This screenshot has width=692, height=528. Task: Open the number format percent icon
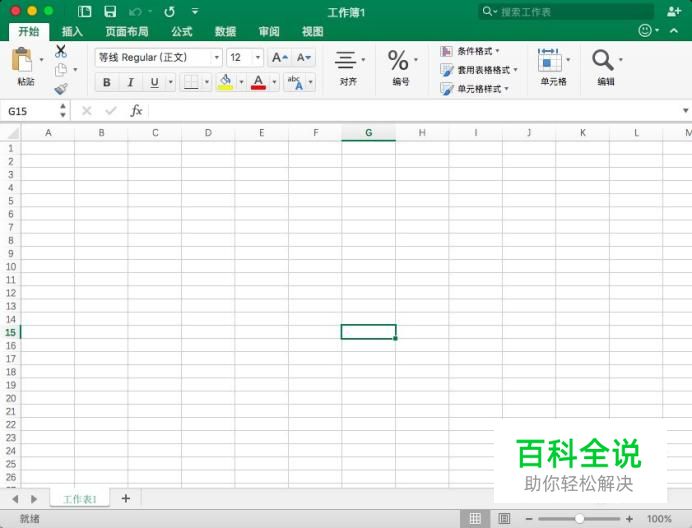398,60
